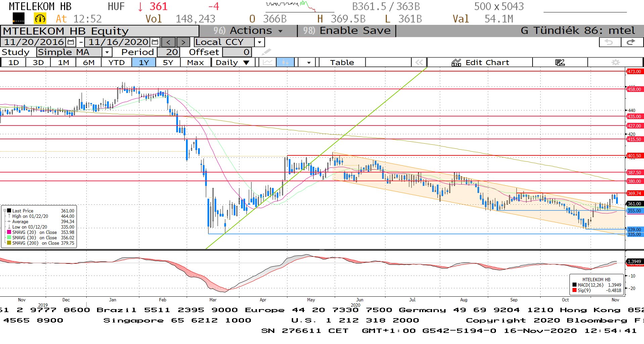Viewport: 644px width, 344px height.
Task: Click the 369.74 price level label
Action: click(635, 193)
